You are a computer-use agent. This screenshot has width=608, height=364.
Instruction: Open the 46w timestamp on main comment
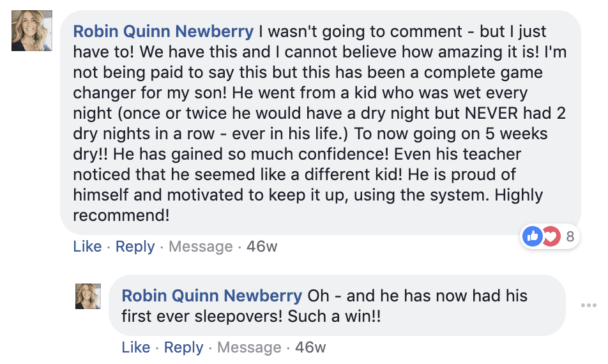pos(262,246)
